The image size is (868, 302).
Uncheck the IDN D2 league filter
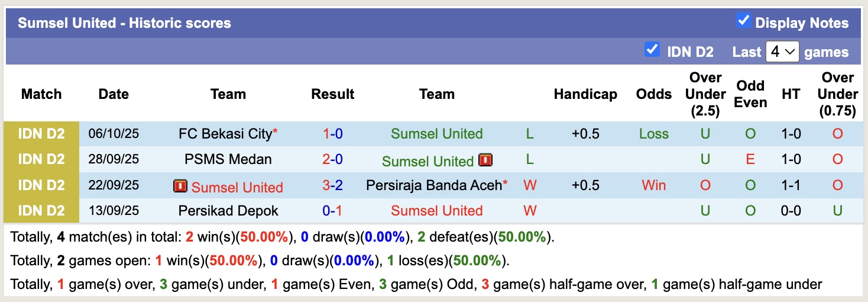(x=652, y=50)
